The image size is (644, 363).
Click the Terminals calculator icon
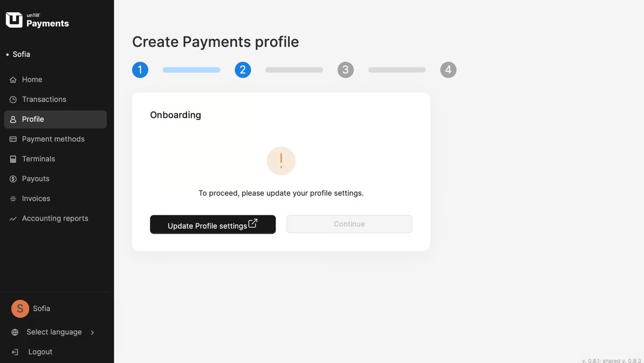pyautogui.click(x=13, y=159)
